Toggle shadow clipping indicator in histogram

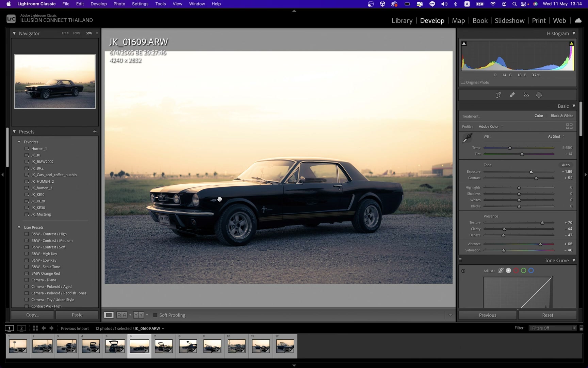click(464, 43)
